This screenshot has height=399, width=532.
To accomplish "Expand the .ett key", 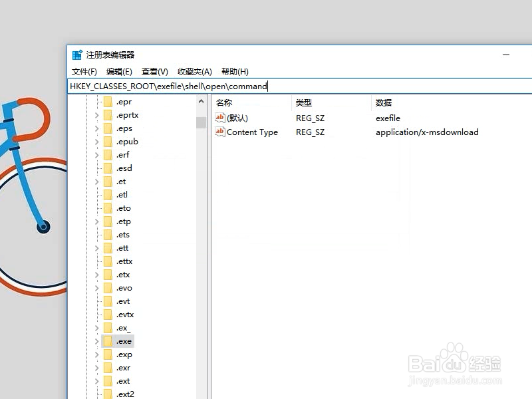I will (96, 248).
